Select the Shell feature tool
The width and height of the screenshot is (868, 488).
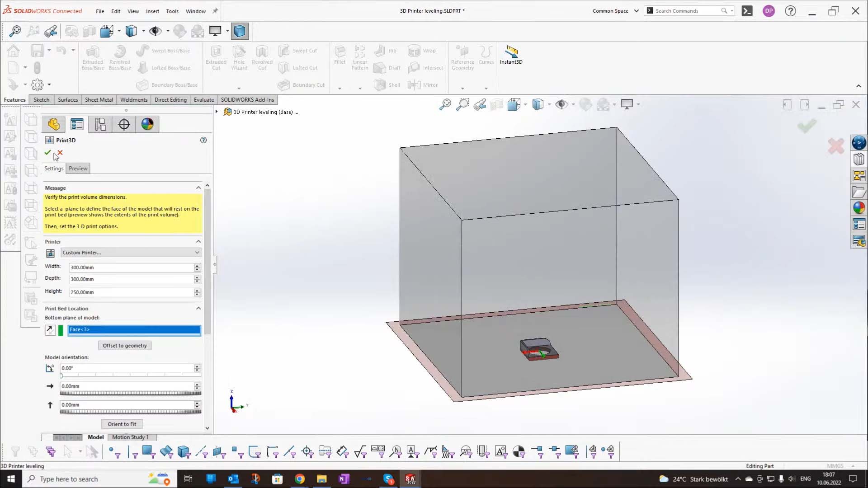pos(387,84)
